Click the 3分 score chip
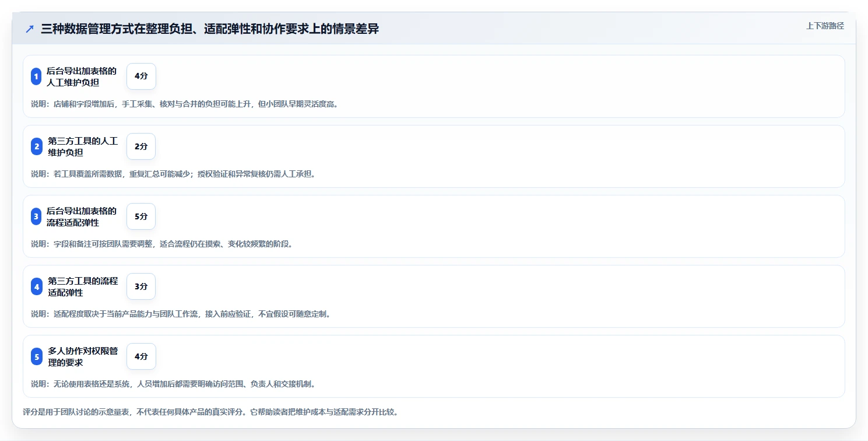This screenshot has height=441, width=868. coord(141,286)
